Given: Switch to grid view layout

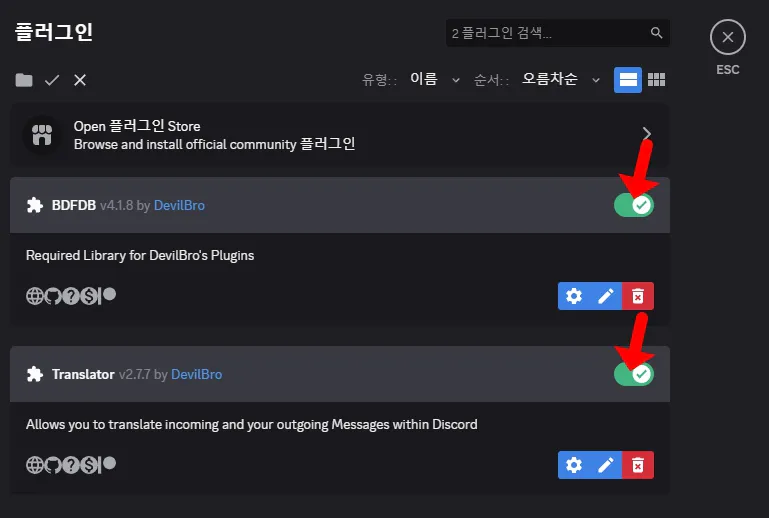Looking at the screenshot, I should (656, 80).
